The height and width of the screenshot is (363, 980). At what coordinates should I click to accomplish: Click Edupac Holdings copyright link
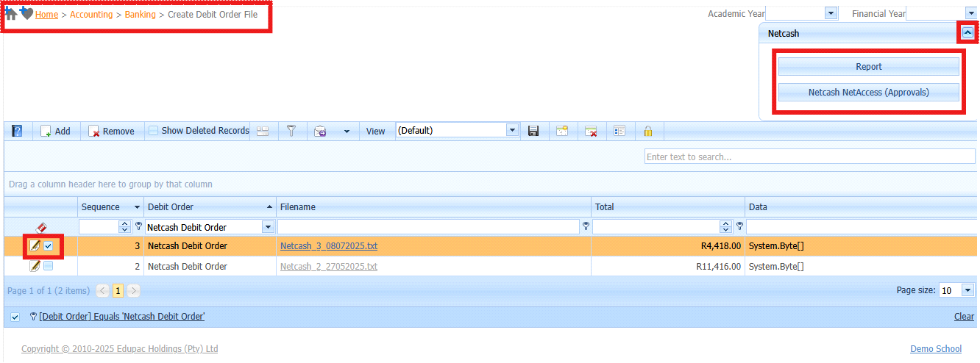pos(119,349)
